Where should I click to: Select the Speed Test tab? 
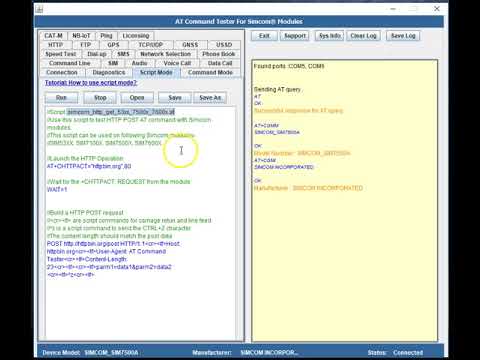(x=61, y=54)
